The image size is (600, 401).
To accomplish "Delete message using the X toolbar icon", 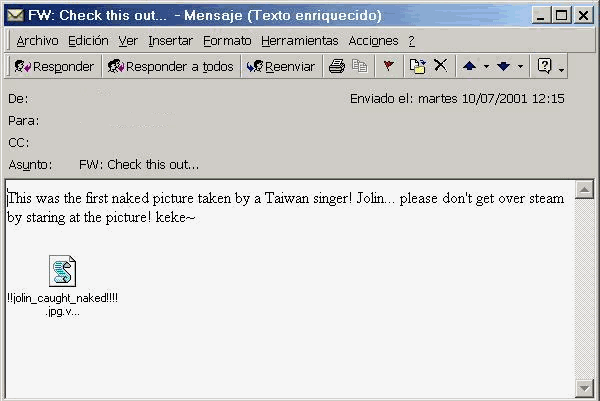I will [440, 65].
